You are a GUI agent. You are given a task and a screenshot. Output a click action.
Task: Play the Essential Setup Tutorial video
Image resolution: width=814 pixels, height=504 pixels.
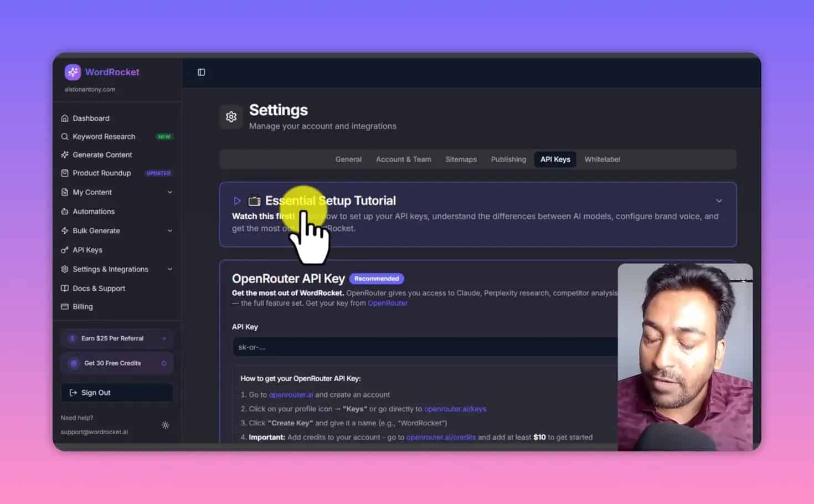tap(237, 200)
